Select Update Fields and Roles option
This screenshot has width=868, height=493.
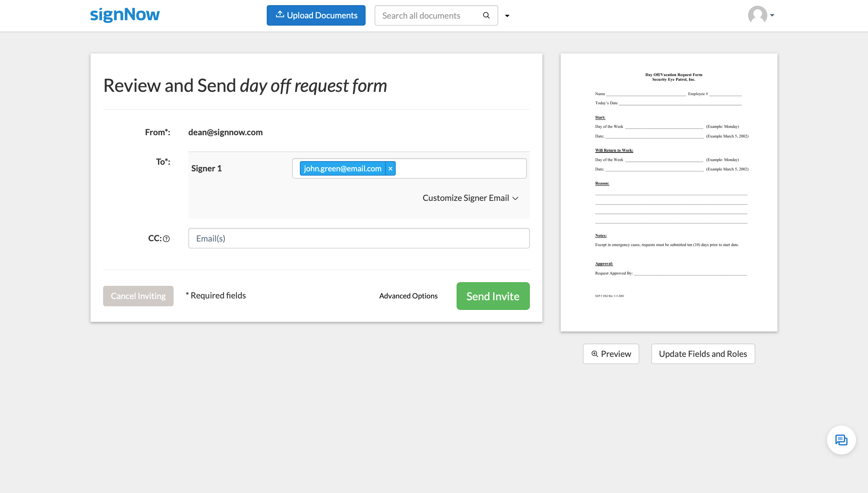click(x=703, y=354)
